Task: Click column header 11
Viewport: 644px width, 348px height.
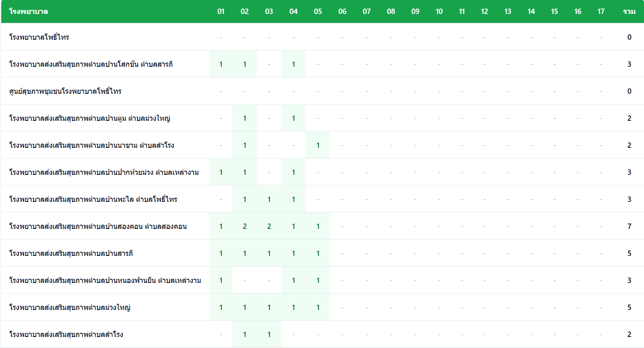Action: point(462,11)
